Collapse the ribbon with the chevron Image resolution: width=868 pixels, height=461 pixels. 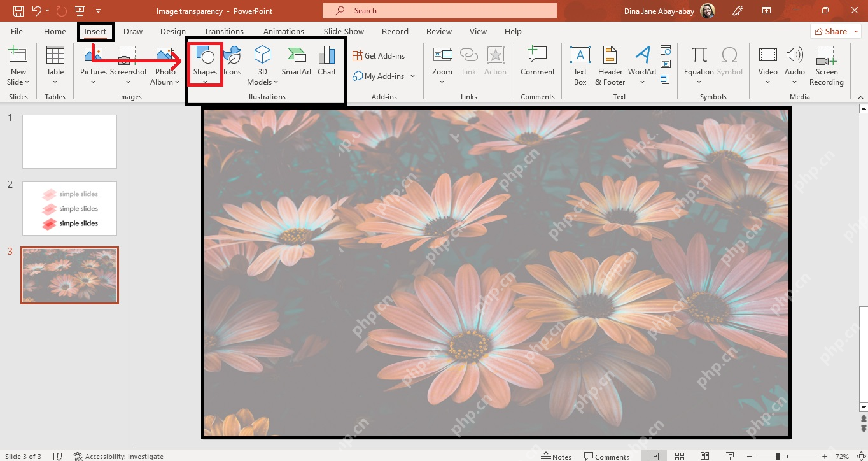point(861,97)
